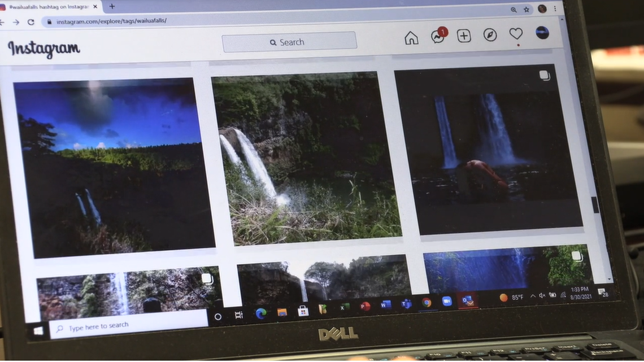The image size is (644, 362).
Task: Bookmark the page with the star icon
Action: click(x=526, y=10)
